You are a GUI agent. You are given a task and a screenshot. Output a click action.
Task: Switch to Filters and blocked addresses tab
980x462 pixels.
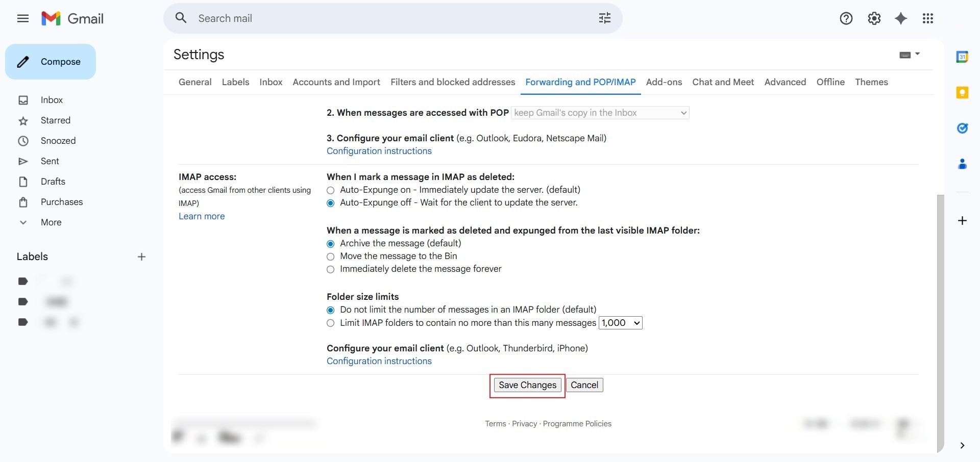(x=452, y=82)
